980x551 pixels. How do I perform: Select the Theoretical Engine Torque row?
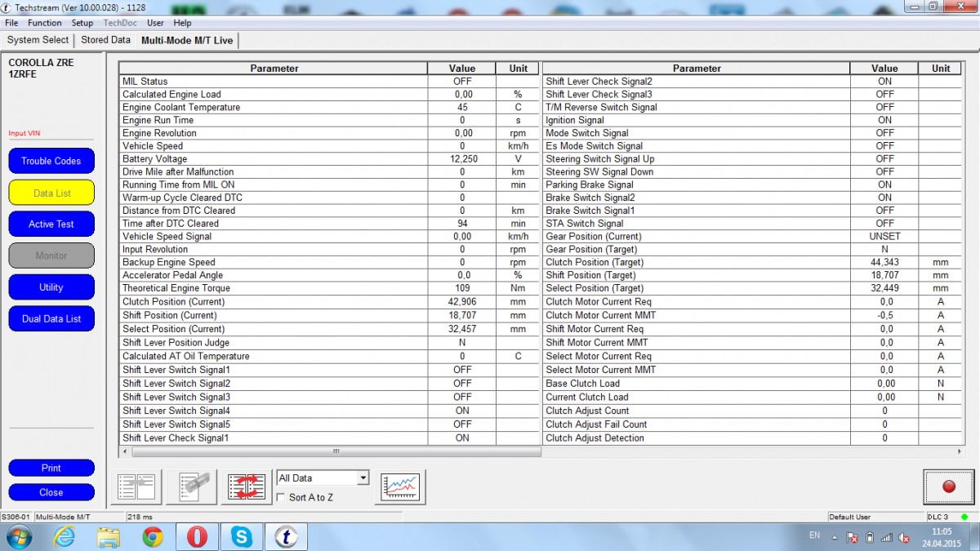point(330,288)
